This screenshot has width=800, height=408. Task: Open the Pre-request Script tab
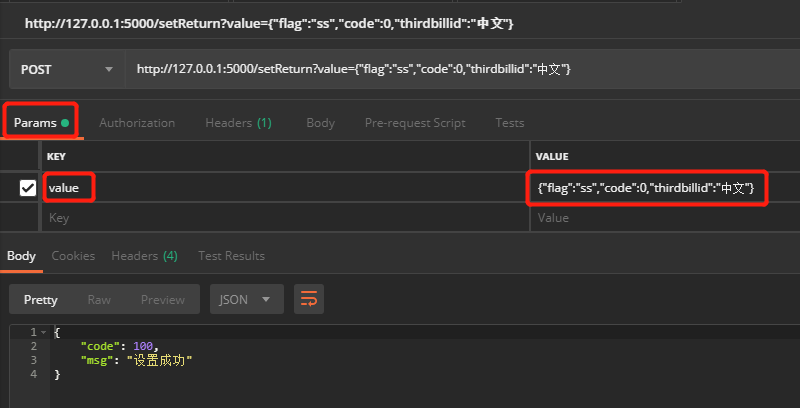[x=414, y=123]
